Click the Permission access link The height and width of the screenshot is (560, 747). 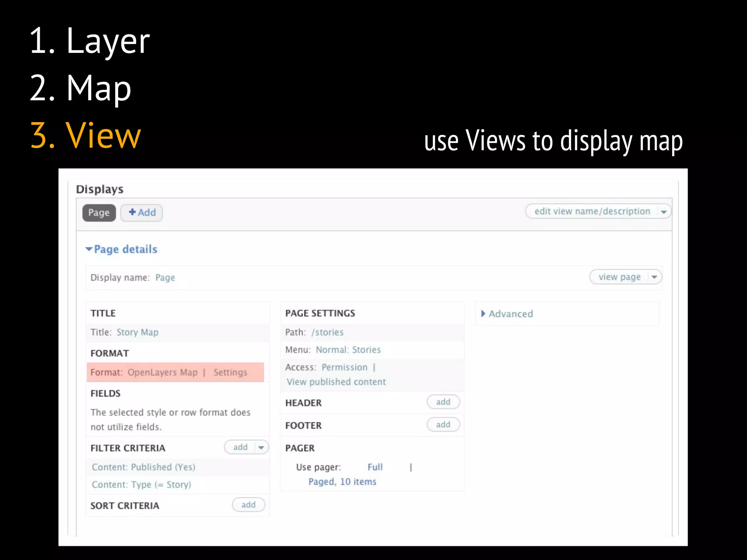tap(345, 367)
